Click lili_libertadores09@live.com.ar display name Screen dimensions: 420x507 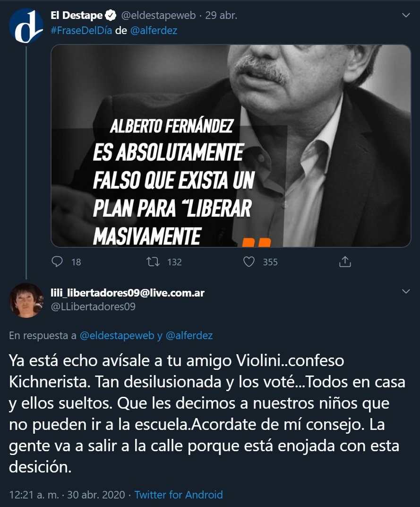[128, 293]
